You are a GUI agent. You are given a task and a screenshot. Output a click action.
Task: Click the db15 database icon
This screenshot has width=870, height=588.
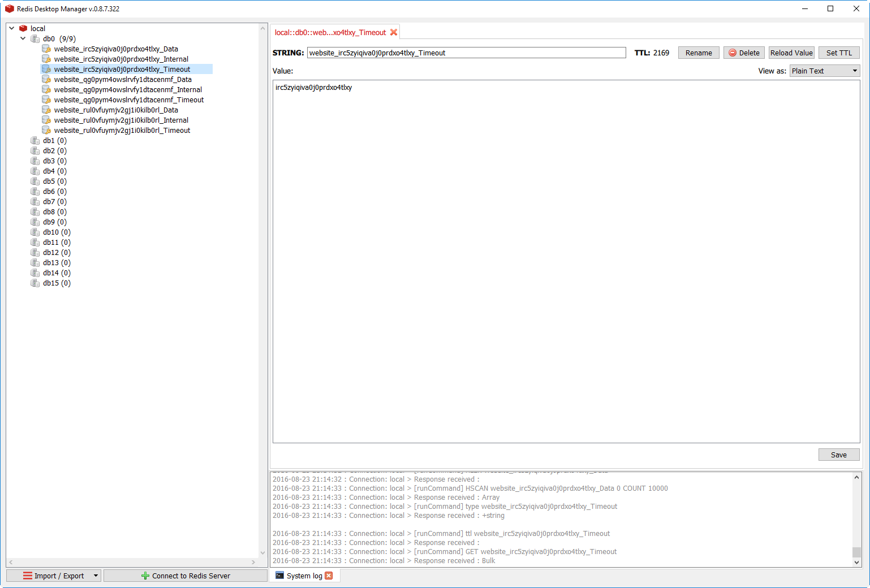coord(35,283)
